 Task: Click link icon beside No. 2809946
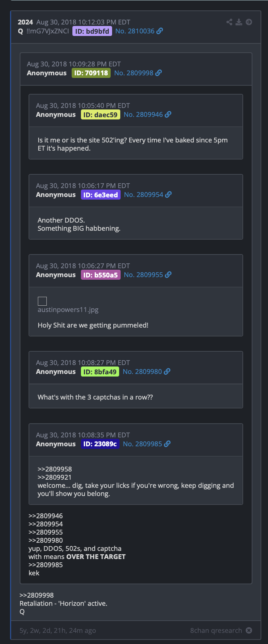[168, 115]
